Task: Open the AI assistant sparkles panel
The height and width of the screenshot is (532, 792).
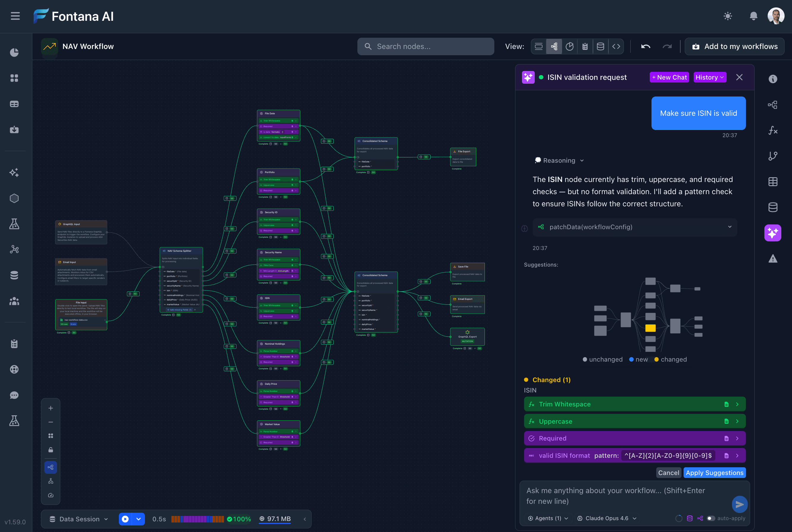Action: pos(773,233)
